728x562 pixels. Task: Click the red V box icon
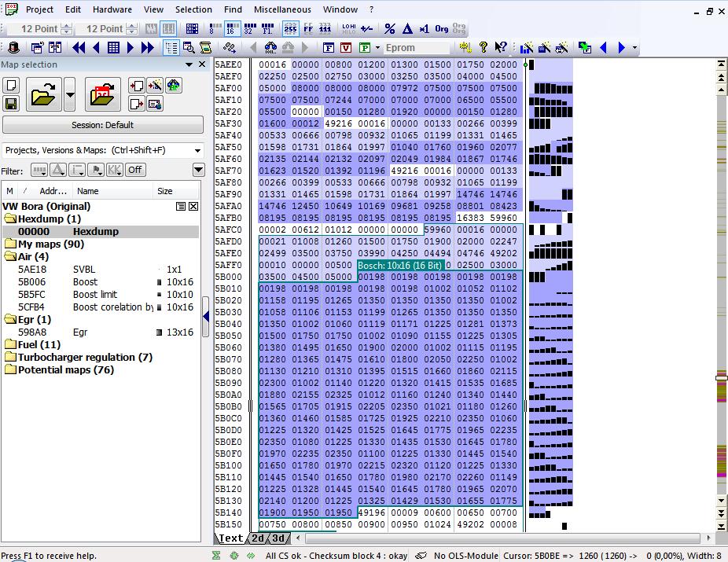click(346, 48)
